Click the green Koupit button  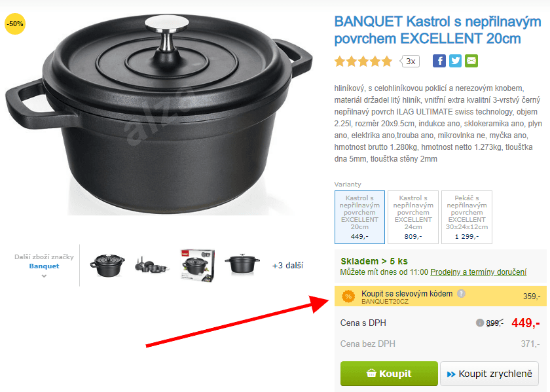pyautogui.click(x=389, y=374)
